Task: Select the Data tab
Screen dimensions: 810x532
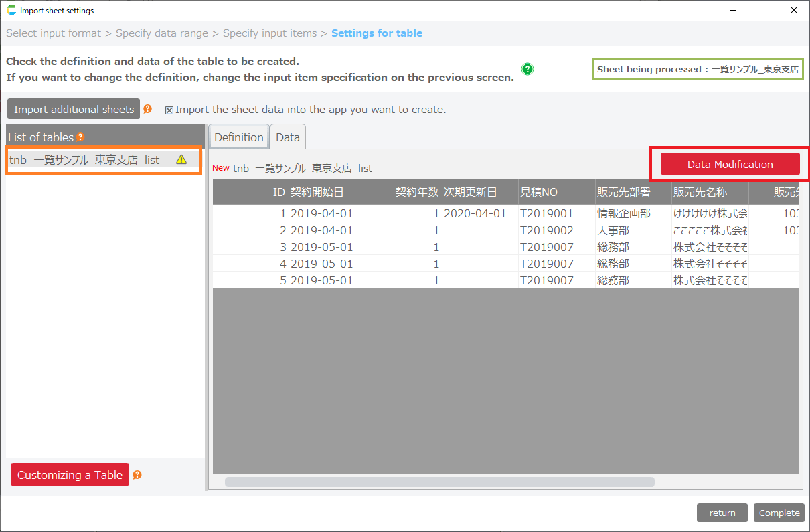Action: coord(288,137)
